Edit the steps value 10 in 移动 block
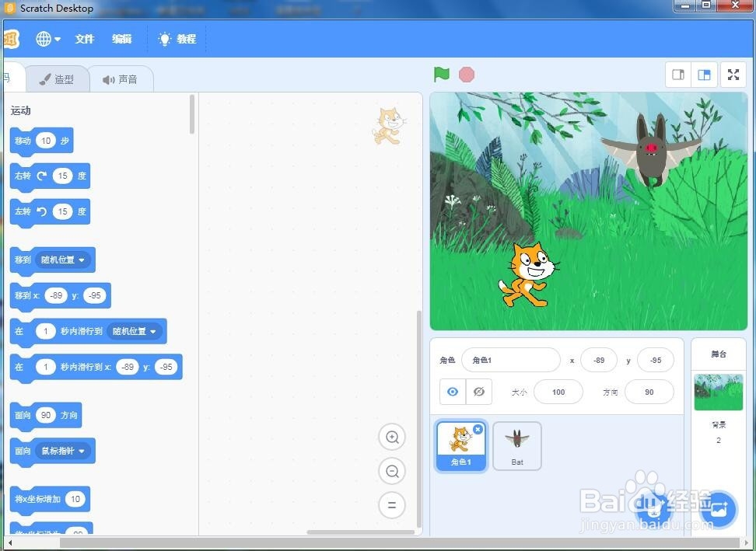This screenshot has height=551, width=756. point(46,141)
